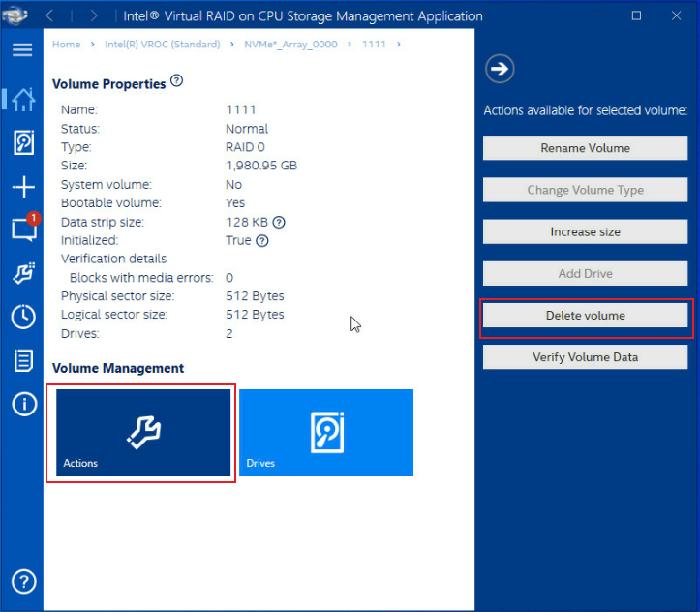This screenshot has height=612, width=700.
Task: Open notifications icon with red badge
Action: click(24, 229)
